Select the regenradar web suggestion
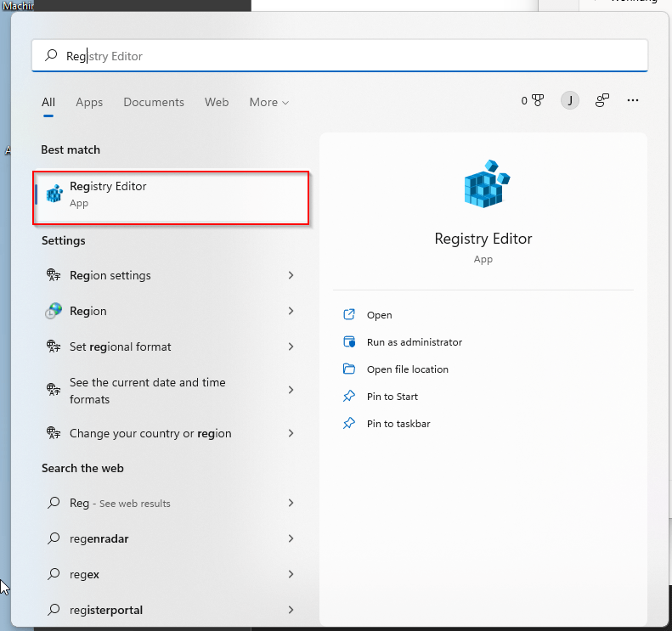672x631 pixels. click(99, 538)
